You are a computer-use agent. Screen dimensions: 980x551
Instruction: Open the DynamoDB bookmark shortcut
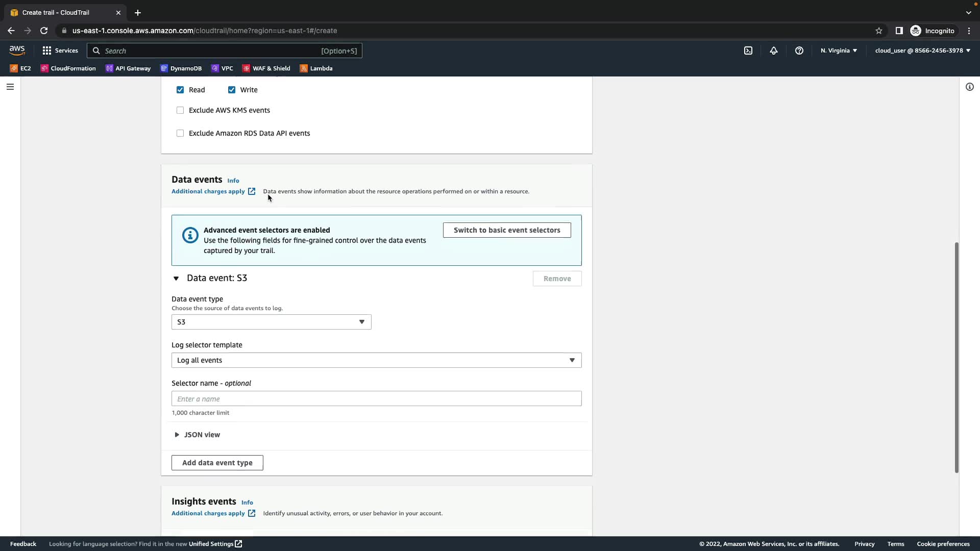[181, 68]
